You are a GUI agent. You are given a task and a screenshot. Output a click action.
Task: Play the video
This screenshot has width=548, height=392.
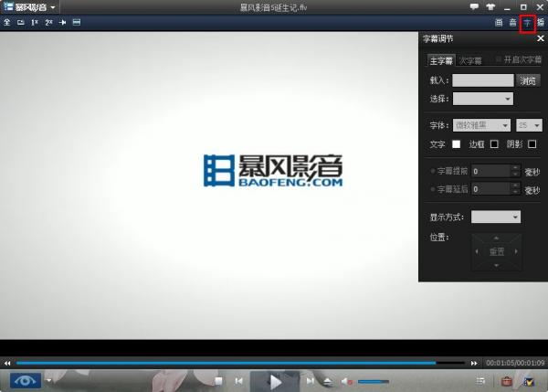[x=275, y=382]
